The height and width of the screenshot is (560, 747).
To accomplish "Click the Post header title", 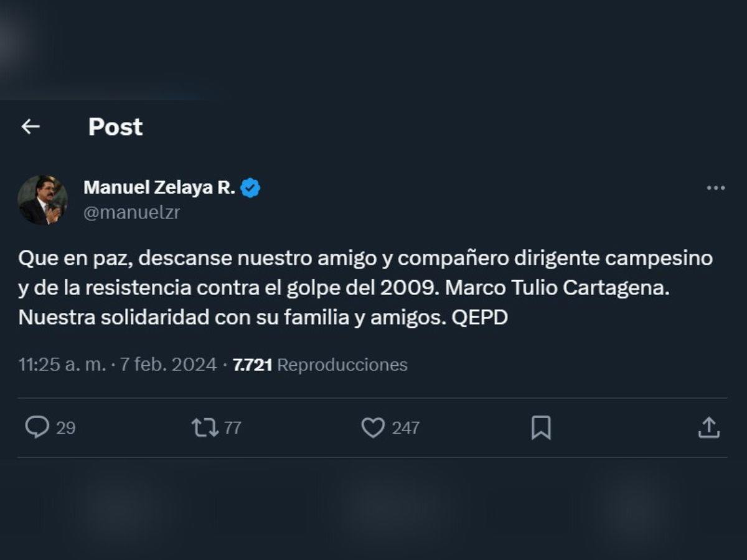I will pos(115,127).
